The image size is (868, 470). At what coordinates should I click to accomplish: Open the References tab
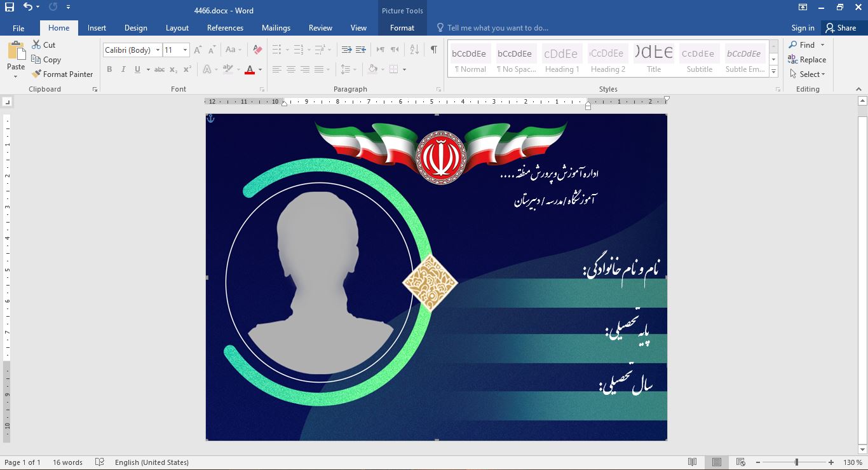[225, 28]
